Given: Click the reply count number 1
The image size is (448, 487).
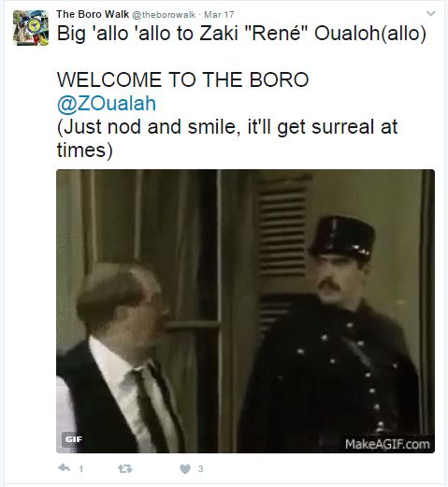Looking at the screenshot, I should pyautogui.click(x=81, y=469).
